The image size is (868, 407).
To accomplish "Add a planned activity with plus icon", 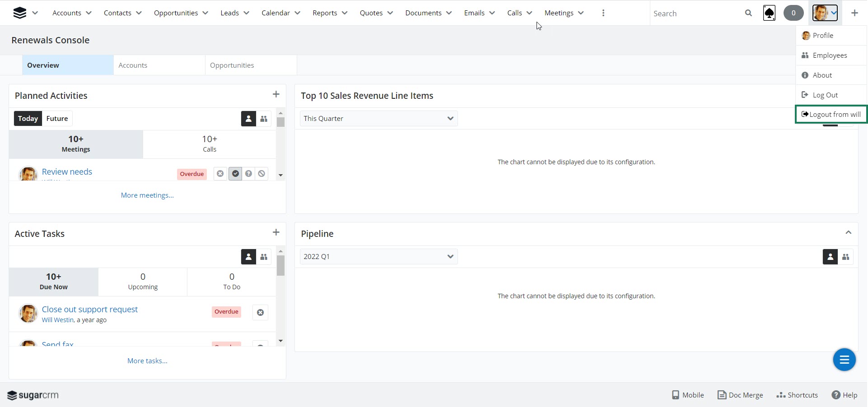I will pos(276,94).
